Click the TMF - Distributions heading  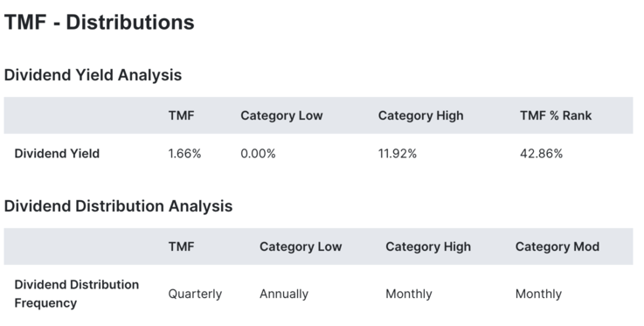point(99,22)
